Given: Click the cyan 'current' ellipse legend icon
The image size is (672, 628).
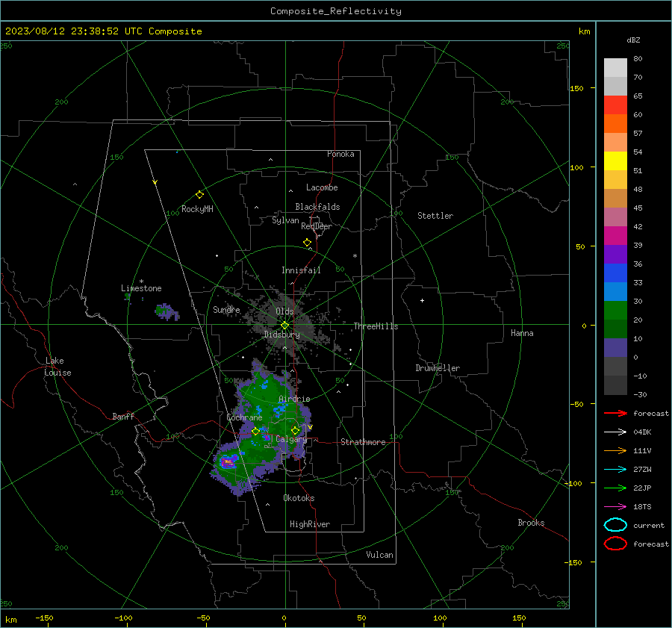Looking at the screenshot, I should point(615,525).
